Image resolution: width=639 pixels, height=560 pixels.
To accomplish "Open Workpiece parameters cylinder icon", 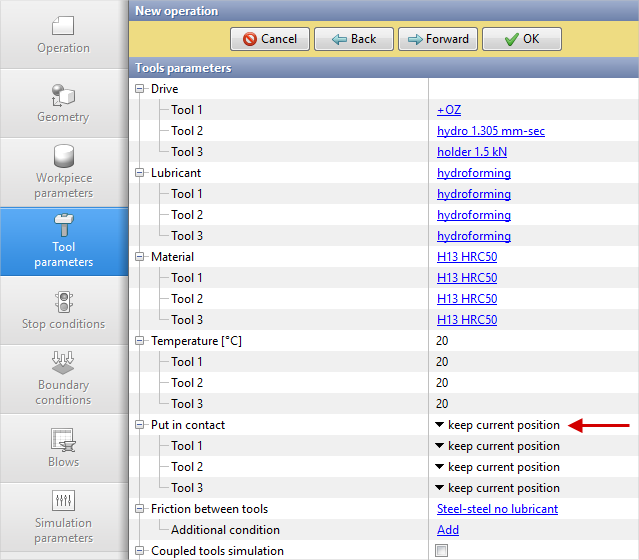I will (63, 157).
